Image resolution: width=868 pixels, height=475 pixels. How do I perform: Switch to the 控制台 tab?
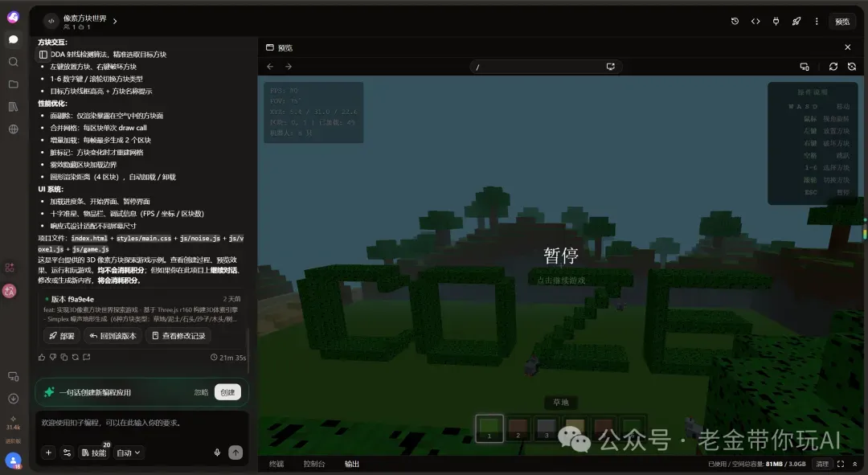pos(314,464)
